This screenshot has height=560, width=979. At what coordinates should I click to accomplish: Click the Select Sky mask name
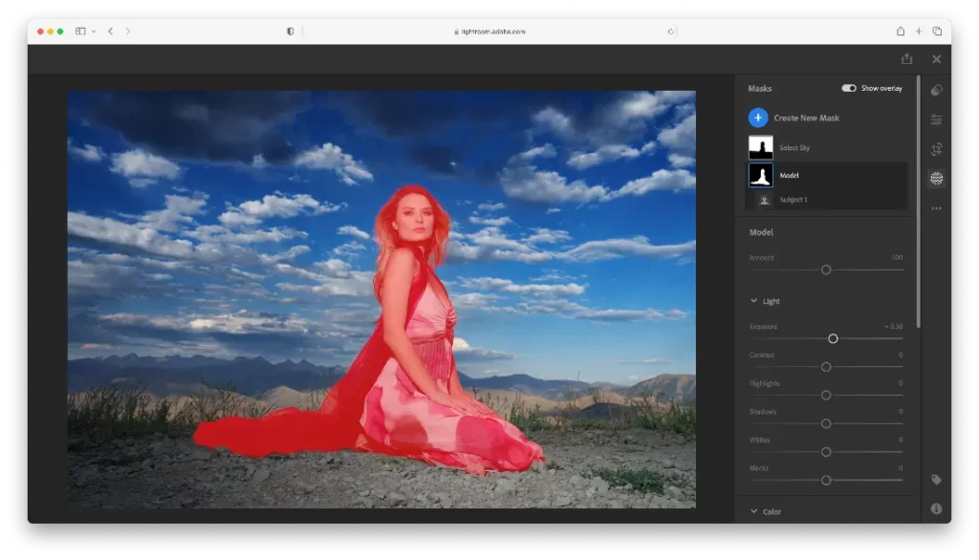pos(794,148)
